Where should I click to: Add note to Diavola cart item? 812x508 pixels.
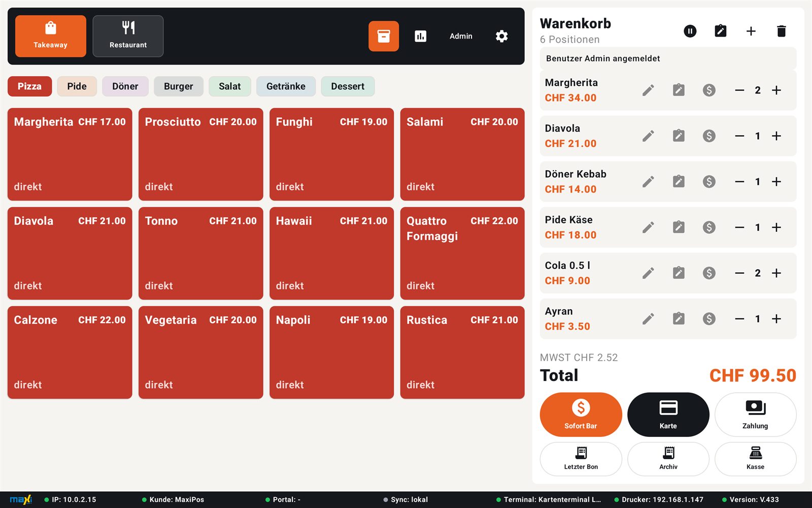tap(679, 136)
